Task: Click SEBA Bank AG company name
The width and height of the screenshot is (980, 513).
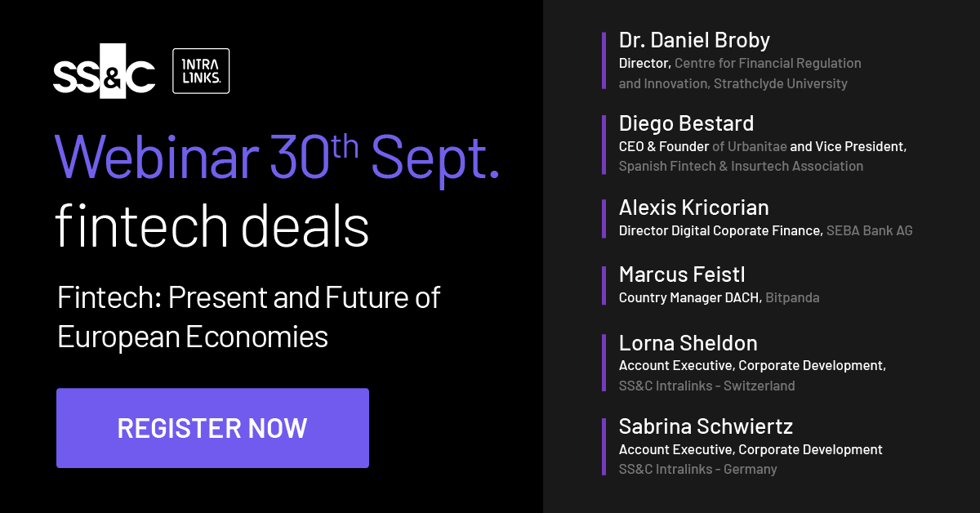Action: point(870,230)
